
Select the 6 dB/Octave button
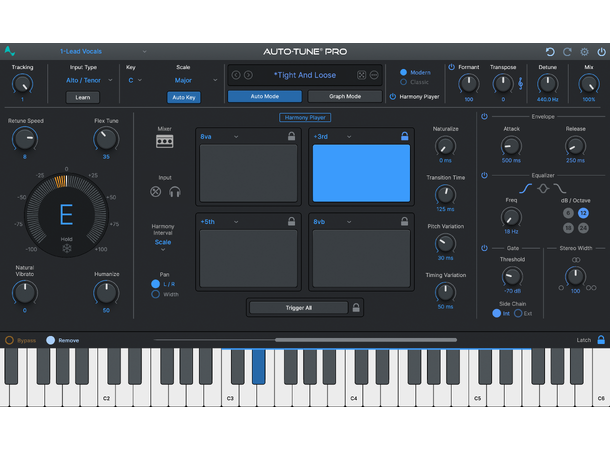[x=568, y=213]
